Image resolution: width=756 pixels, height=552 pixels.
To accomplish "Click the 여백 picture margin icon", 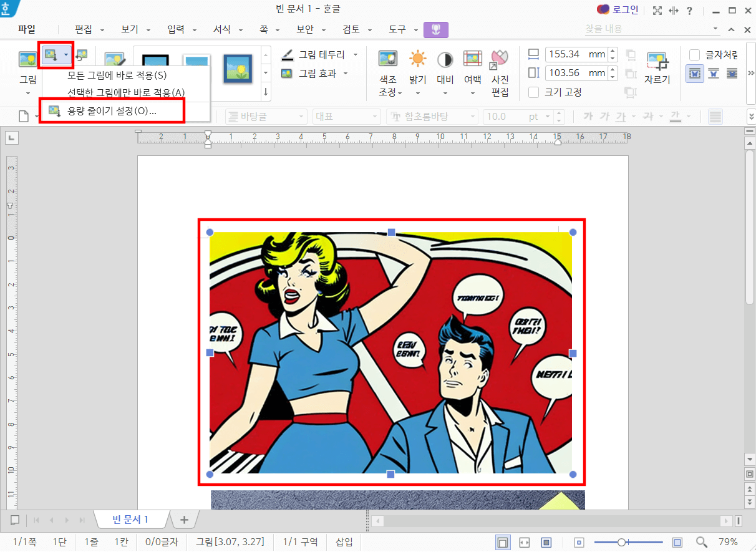I will [x=472, y=59].
